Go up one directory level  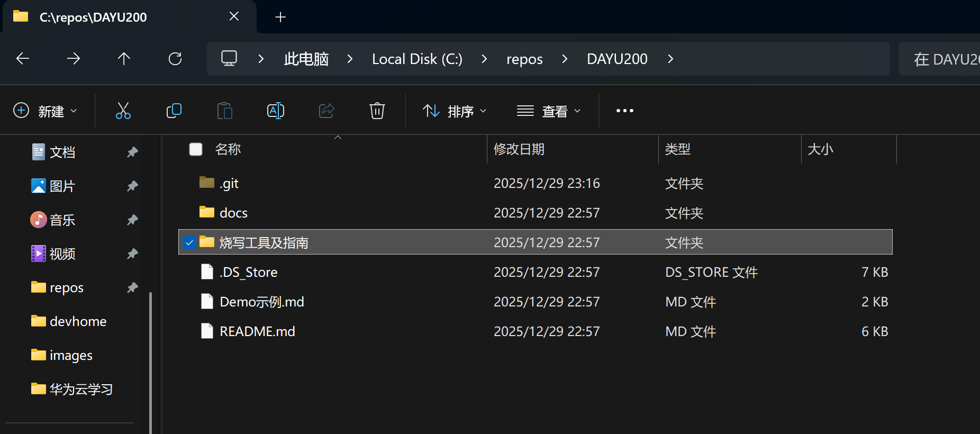tap(124, 59)
